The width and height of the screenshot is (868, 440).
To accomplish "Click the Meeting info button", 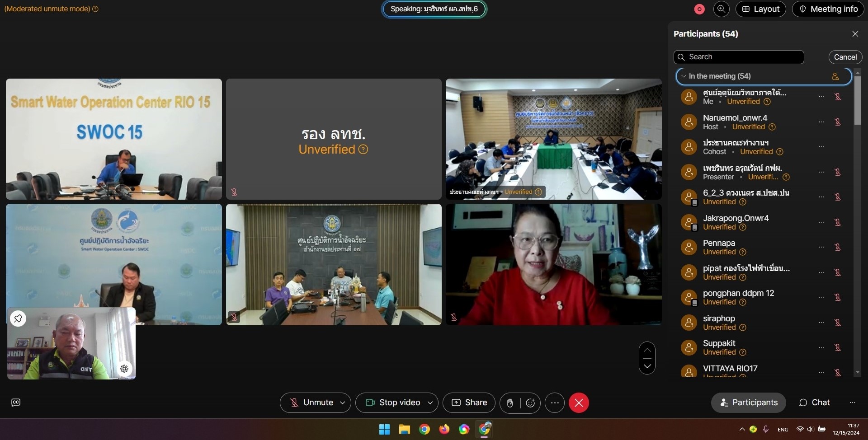I will tap(828, 9).
